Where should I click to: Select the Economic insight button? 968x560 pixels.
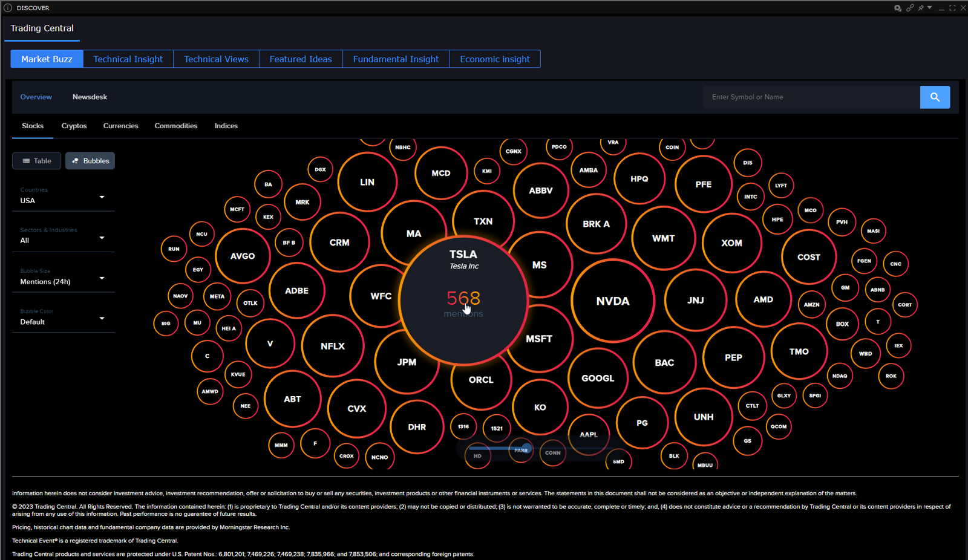494,59
